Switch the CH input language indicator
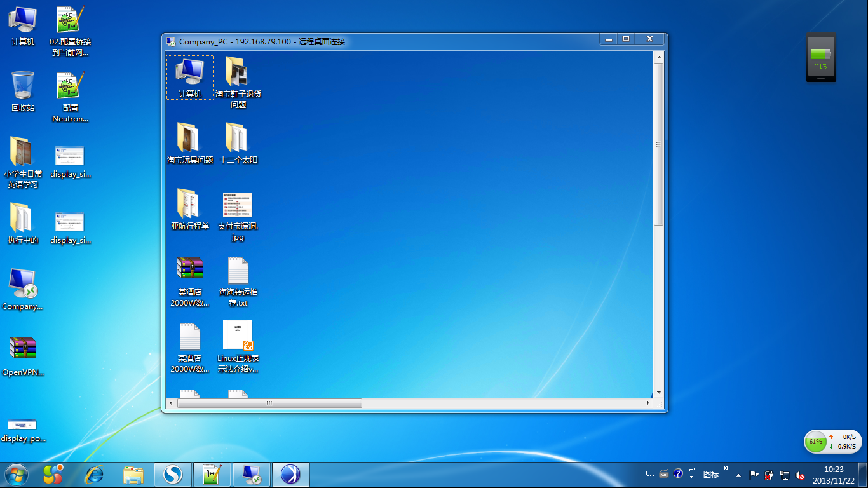This screenshot has width=868, height=488. [x=649, y=474]
